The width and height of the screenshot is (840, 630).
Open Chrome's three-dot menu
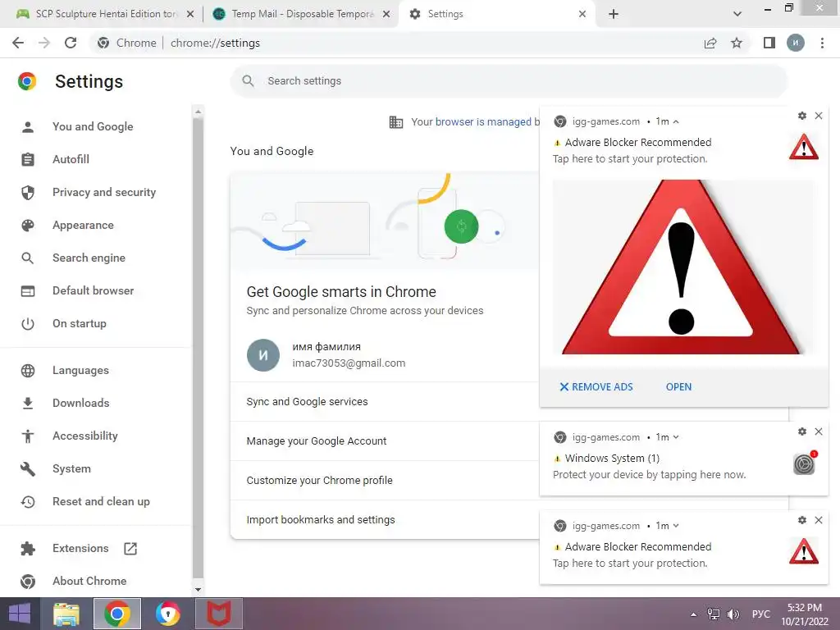click(x=822, y=43)
